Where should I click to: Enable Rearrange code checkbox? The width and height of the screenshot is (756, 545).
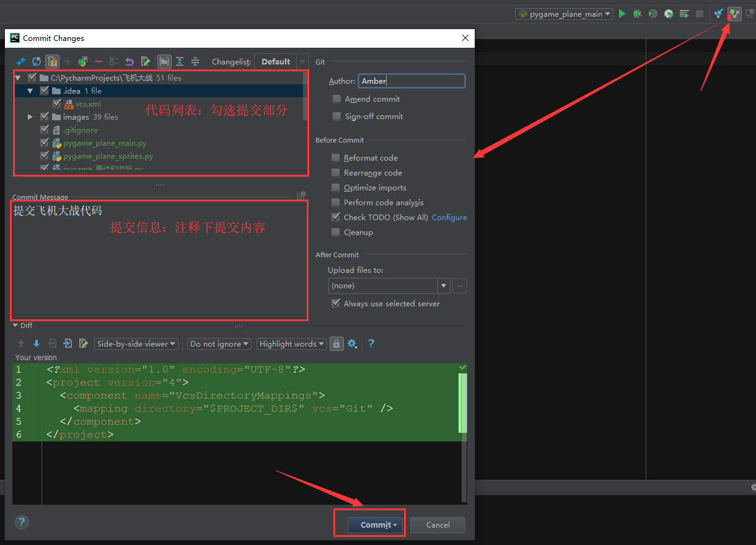point(335,172)
